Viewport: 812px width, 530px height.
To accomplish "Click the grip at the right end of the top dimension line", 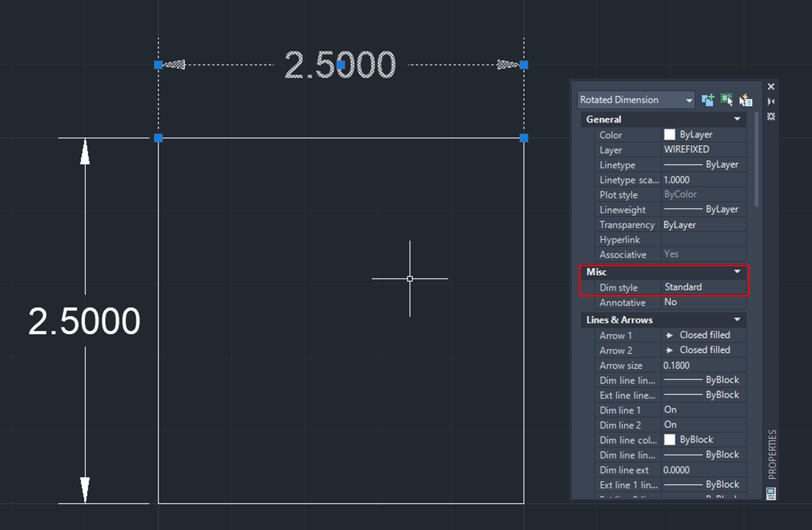I will click(524, 64).
